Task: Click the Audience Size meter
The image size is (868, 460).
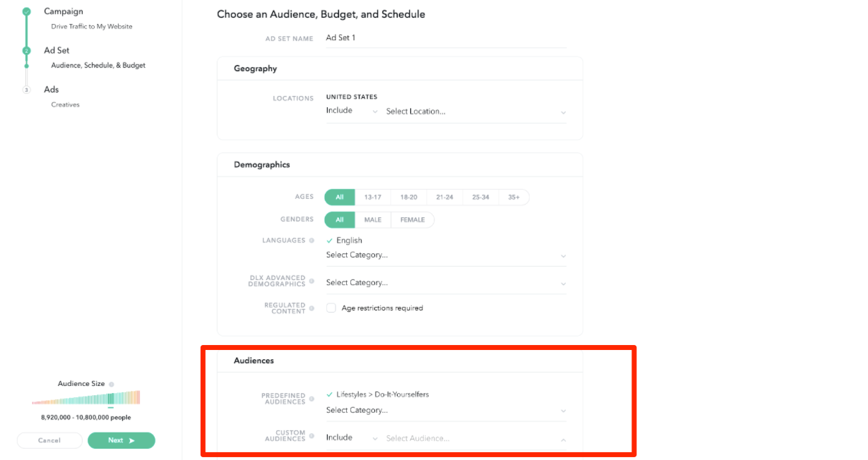Action: (x=85, y=399)
